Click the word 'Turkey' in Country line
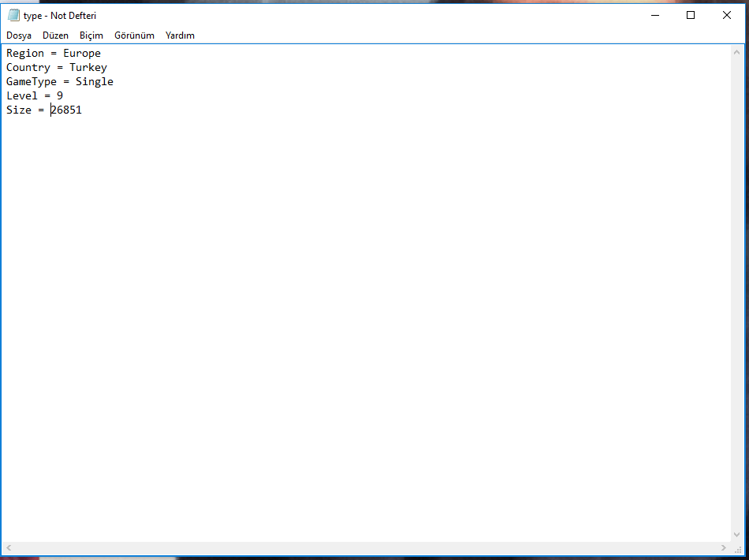The height and width of the screenshot is (560, 749). coord(88,67)
